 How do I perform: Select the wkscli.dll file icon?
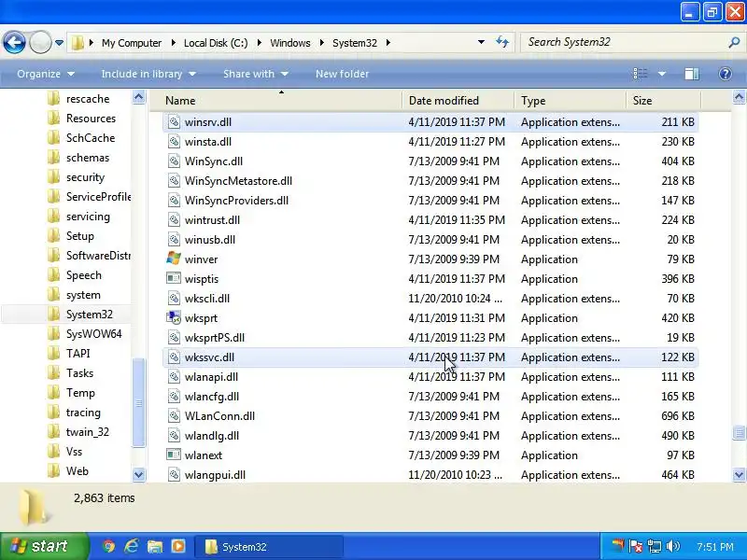[174, 299]
